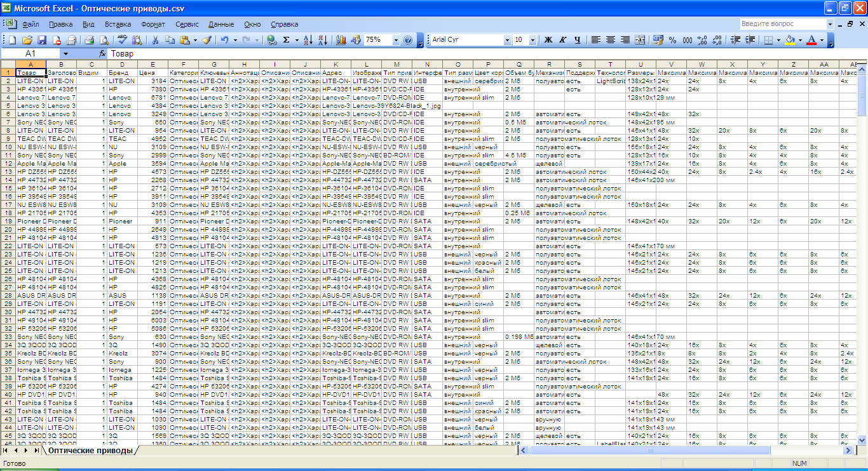
Task: Activate the Format Painter brush
Action: [207, 40]
